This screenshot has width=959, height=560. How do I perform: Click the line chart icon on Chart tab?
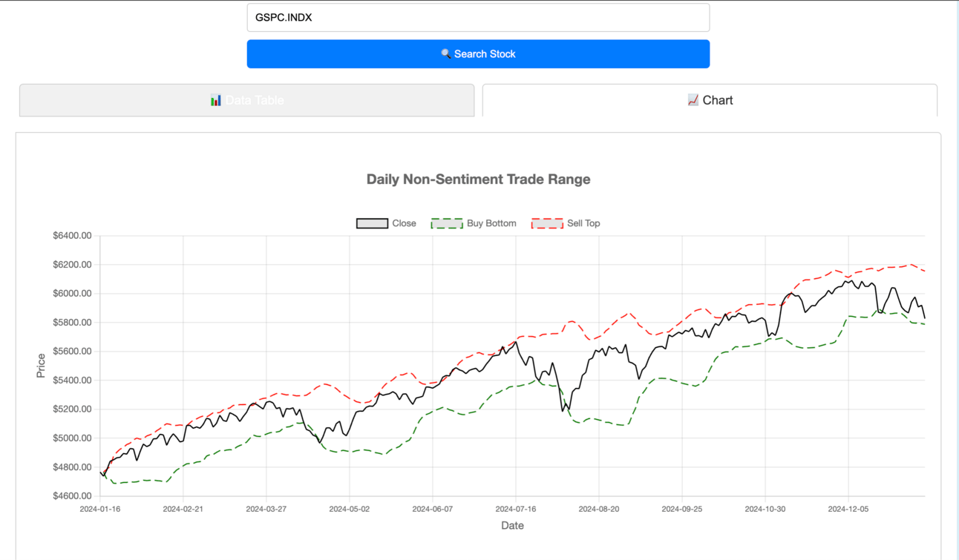pos(693,100)
